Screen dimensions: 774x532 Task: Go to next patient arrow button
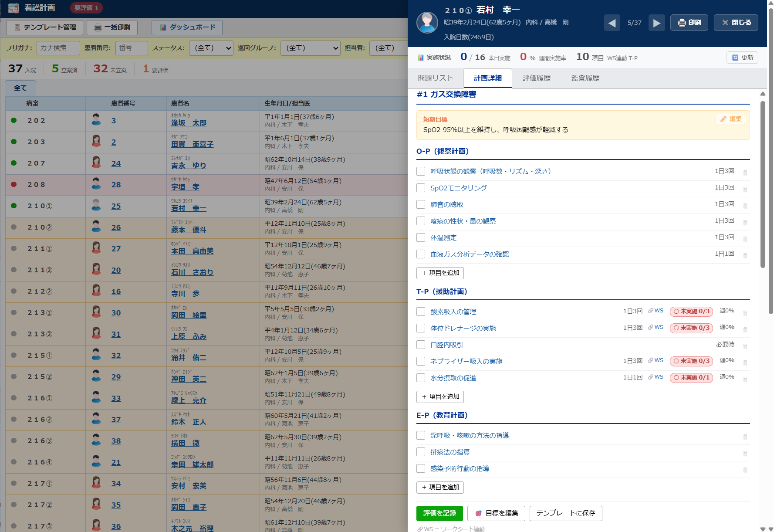(657, 23)
